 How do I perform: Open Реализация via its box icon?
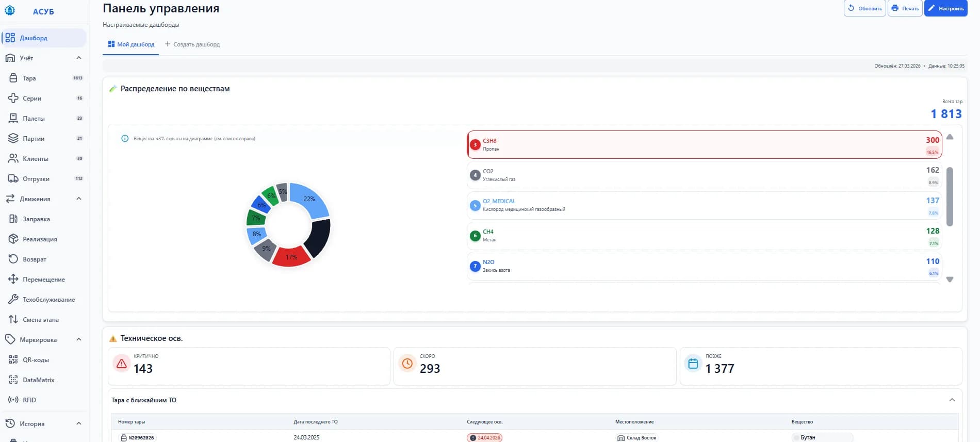click(x=13, y=239)
